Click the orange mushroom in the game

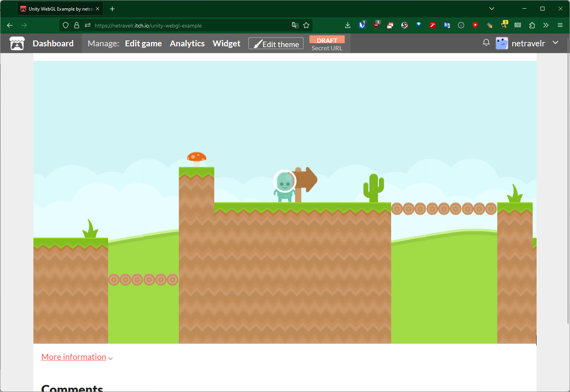tap(197, 159)
